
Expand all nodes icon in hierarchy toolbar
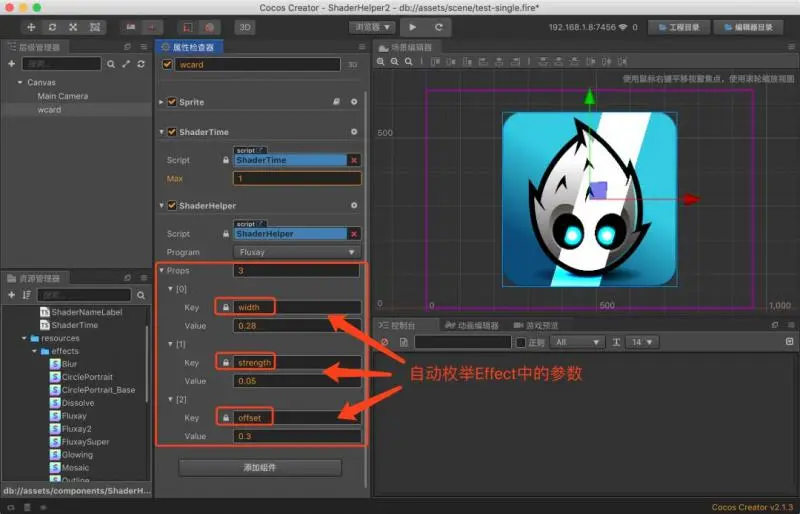point(126,64)
